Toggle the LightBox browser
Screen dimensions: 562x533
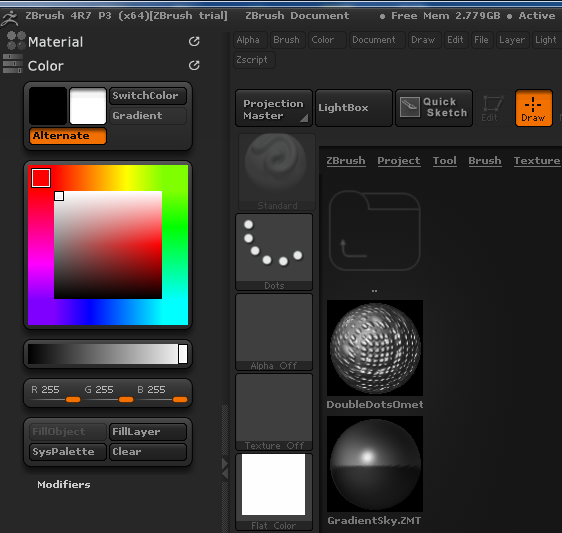point(354,108)
